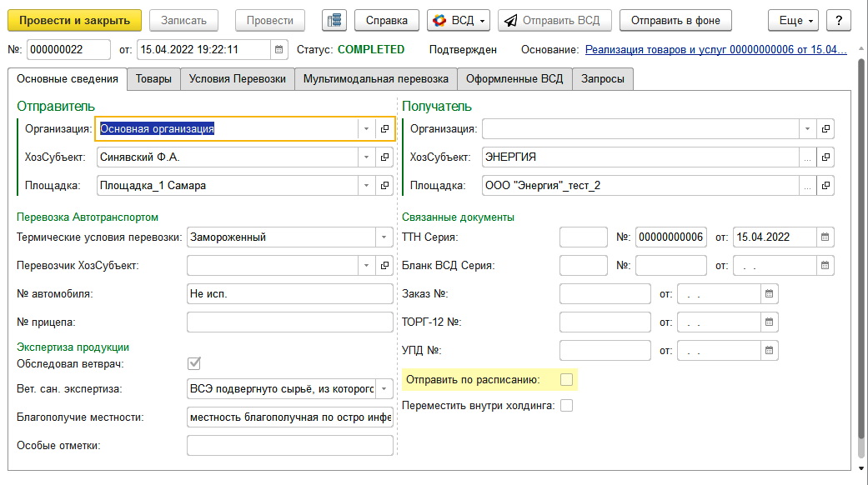
Task: Expand recipient Организация dropdown
Action: point(807,129)
